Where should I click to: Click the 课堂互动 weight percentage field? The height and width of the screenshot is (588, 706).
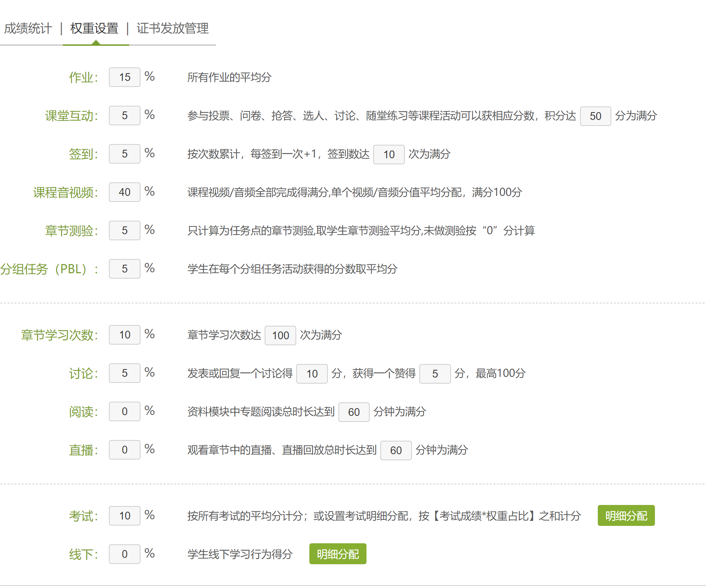point(125,116)
